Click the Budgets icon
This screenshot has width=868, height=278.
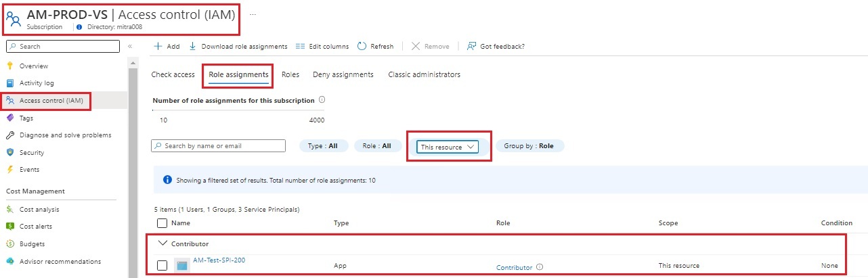9,244
